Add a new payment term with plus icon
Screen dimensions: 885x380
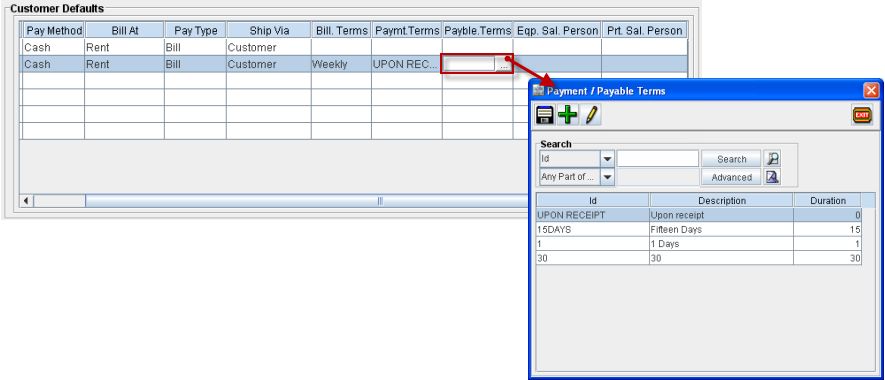click(x=567, y=115)
